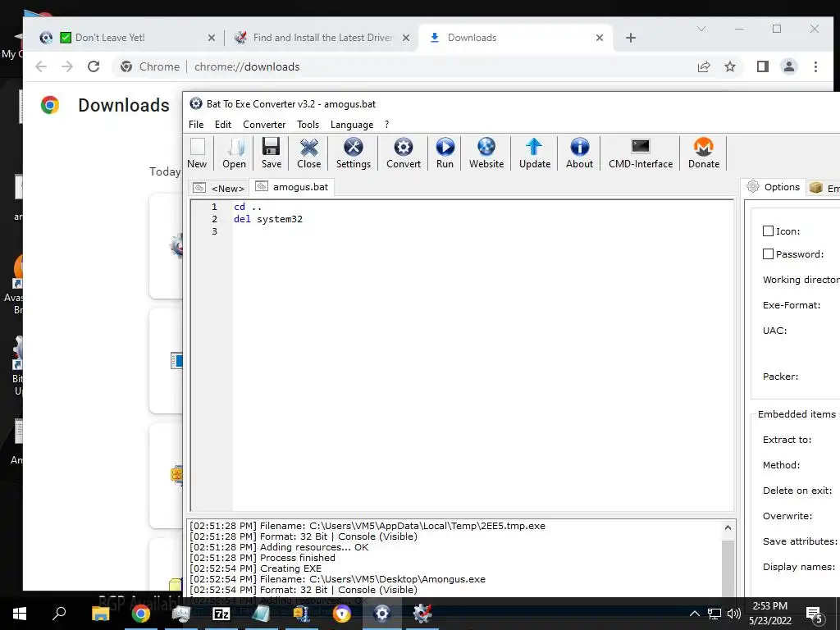Click log line with 2EE5.tmp.exe filename

tap(367, 526)
